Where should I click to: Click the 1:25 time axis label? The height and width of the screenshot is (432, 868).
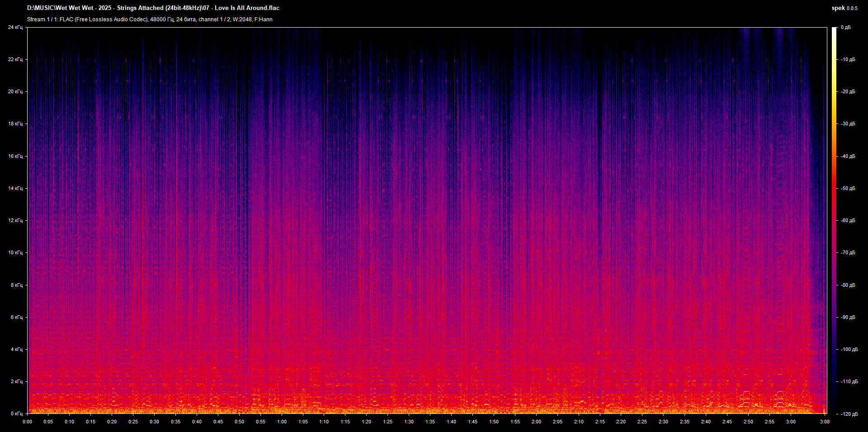click(388, 422)
